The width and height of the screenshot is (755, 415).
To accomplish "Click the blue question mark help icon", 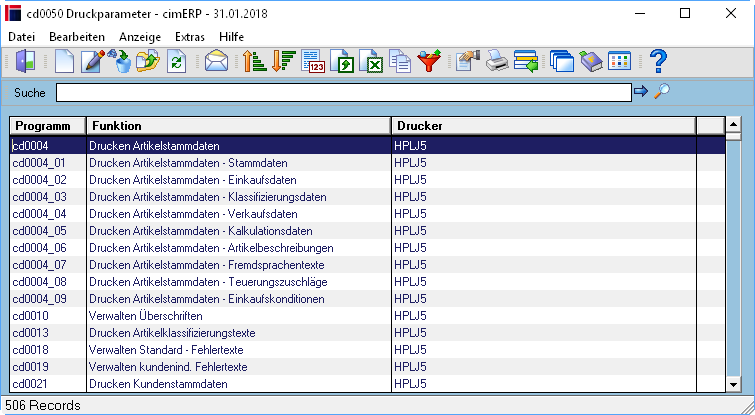I will (658, 61).
